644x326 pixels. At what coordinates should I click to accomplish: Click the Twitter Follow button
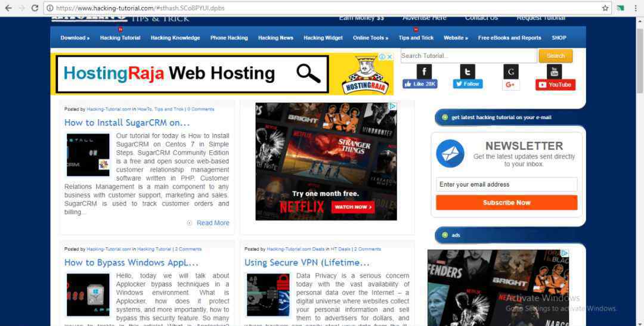coord(468,84)
